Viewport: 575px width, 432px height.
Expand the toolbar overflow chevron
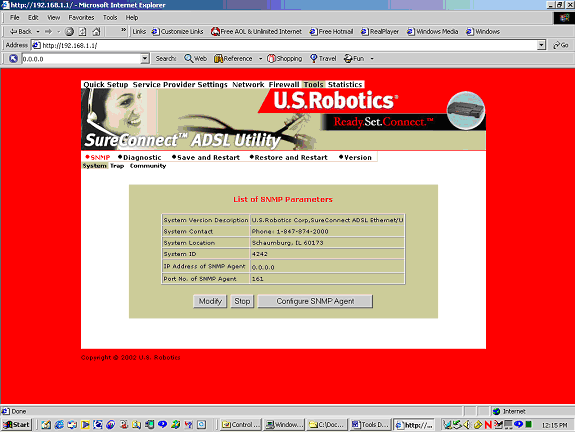(124, 30)
